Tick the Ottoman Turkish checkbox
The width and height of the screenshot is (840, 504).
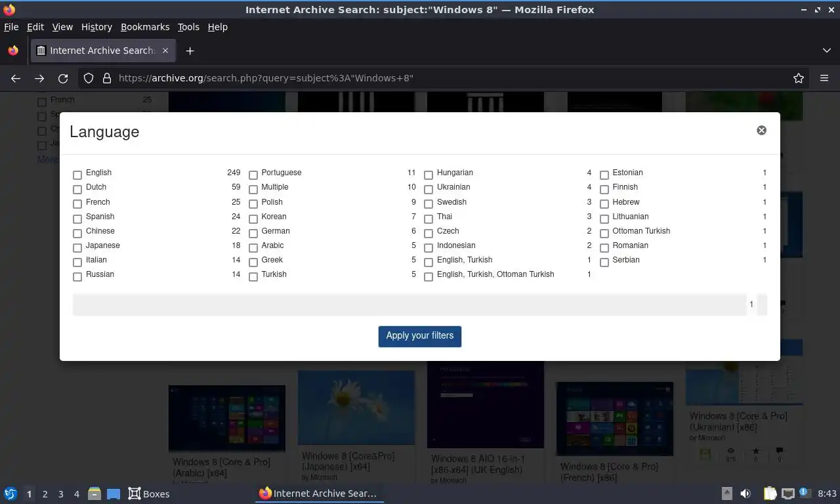point(604,234)
